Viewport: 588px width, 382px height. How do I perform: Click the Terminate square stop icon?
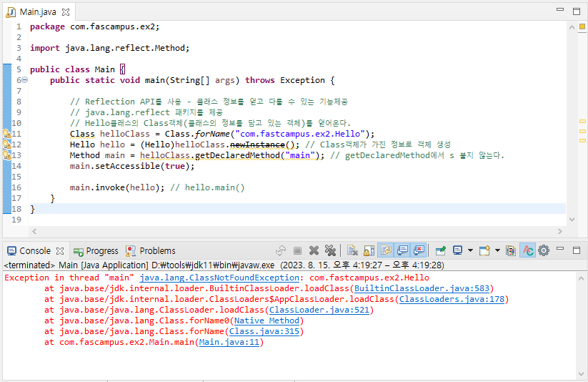pos(297,250)
